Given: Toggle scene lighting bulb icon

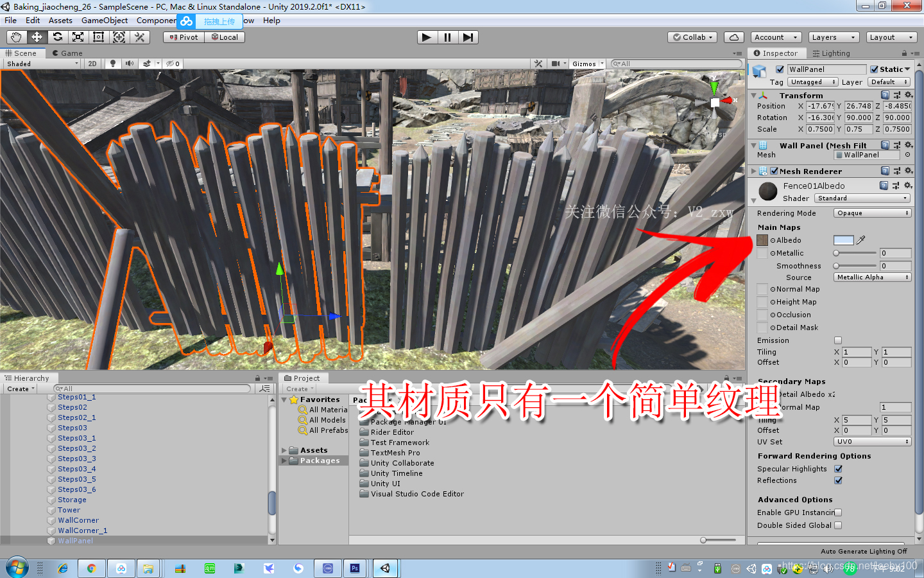Looking at the screenshot, I should pyautogui.click(x=113, y=64).
